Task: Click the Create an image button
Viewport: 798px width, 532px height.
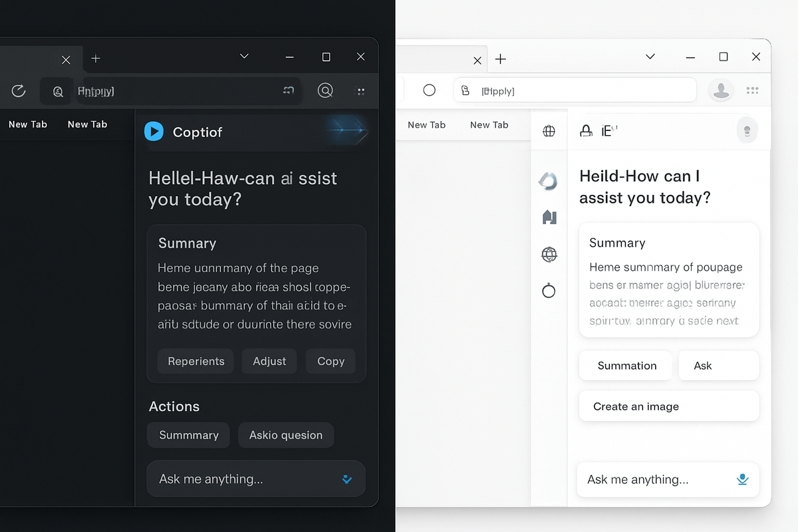Action: 668,406
